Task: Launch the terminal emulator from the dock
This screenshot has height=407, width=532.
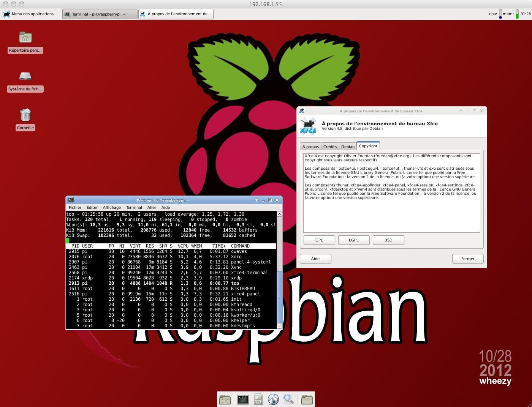Action: click(x=243, y=399)
